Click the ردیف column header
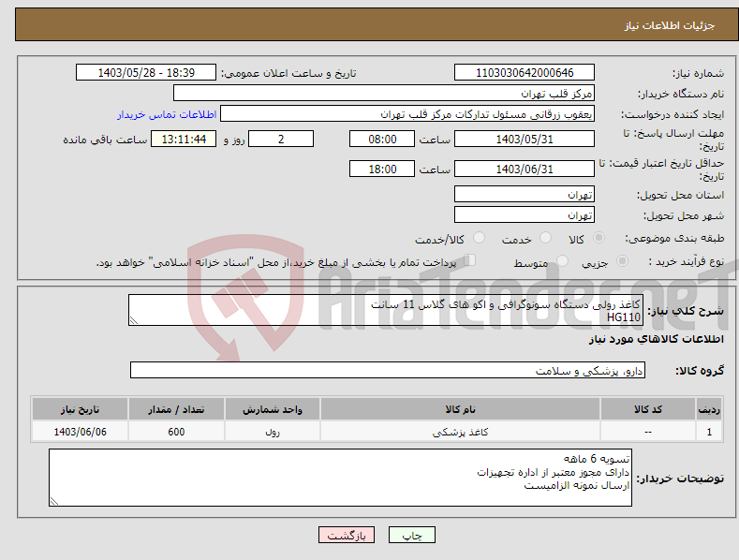Image resolution: width=739 pixels, height=560 pixels. (x=709, y=409)
